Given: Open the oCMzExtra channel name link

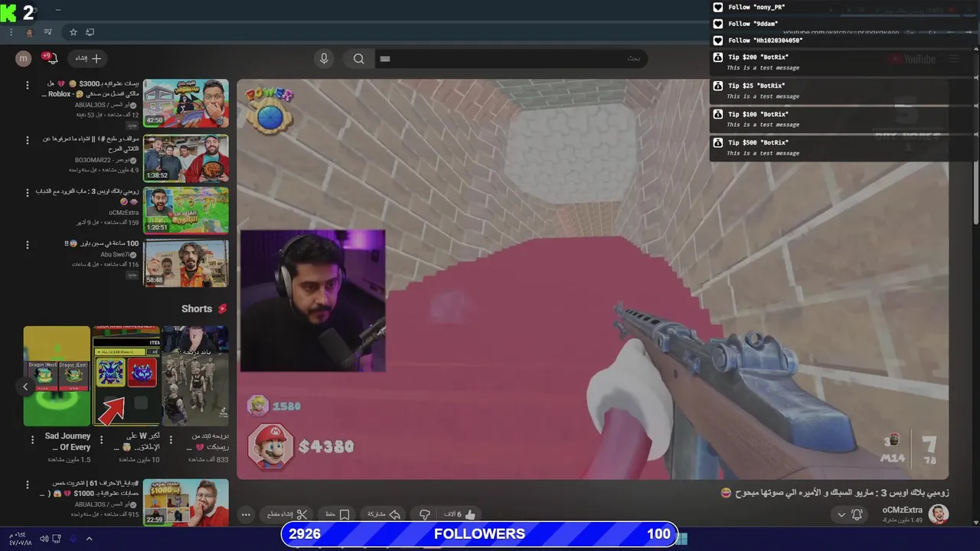Looking at the screenshot, I should point(902,510).
